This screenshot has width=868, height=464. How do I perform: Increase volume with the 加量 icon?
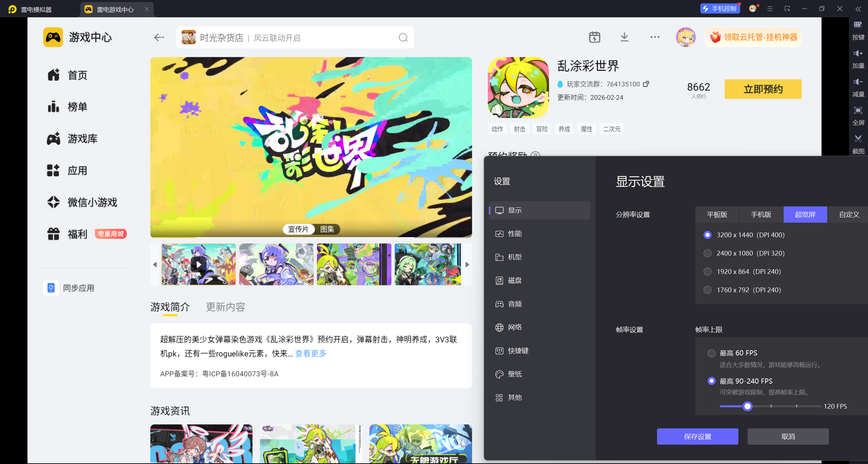[x=858, y=53]
